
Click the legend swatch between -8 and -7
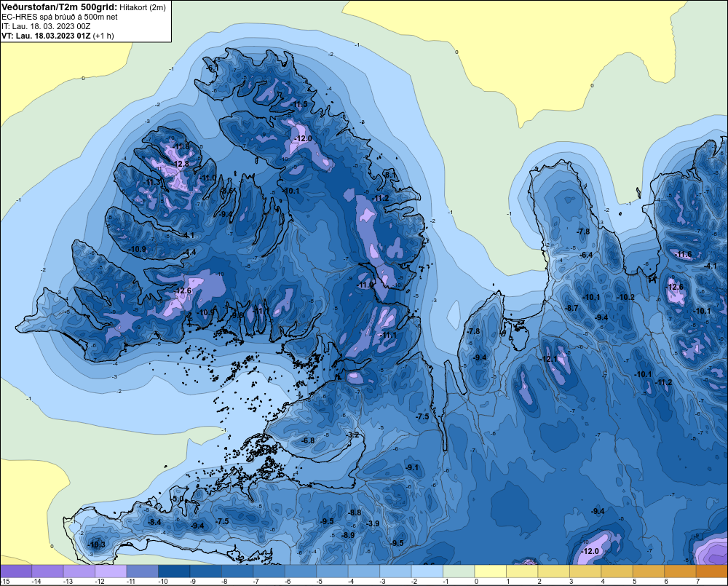pyautogui.click(x=238, y=571)
